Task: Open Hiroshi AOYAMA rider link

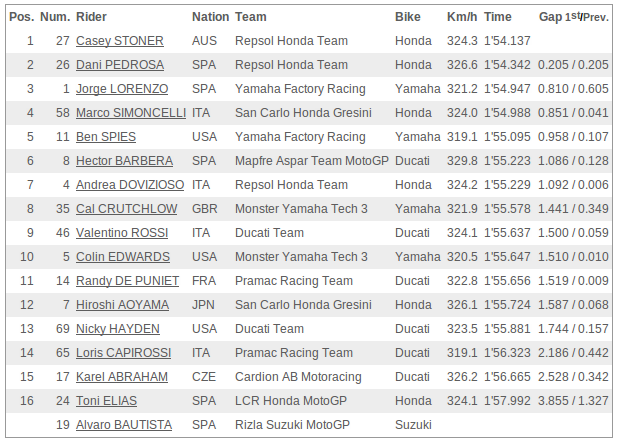Action: (x=122, y=305)
